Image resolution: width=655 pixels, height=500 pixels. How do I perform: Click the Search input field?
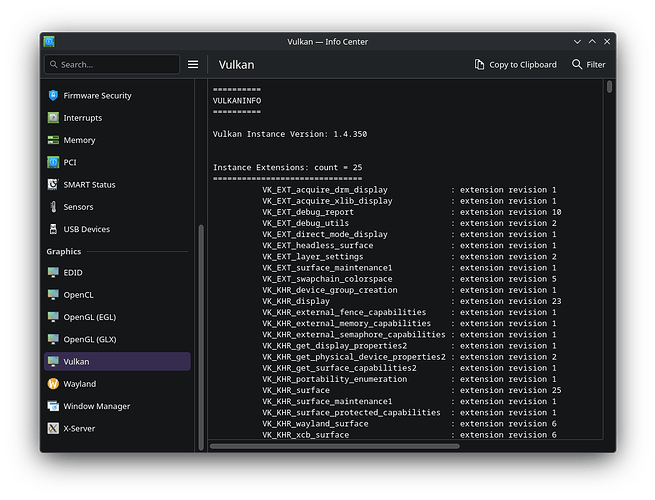(112, 64)
